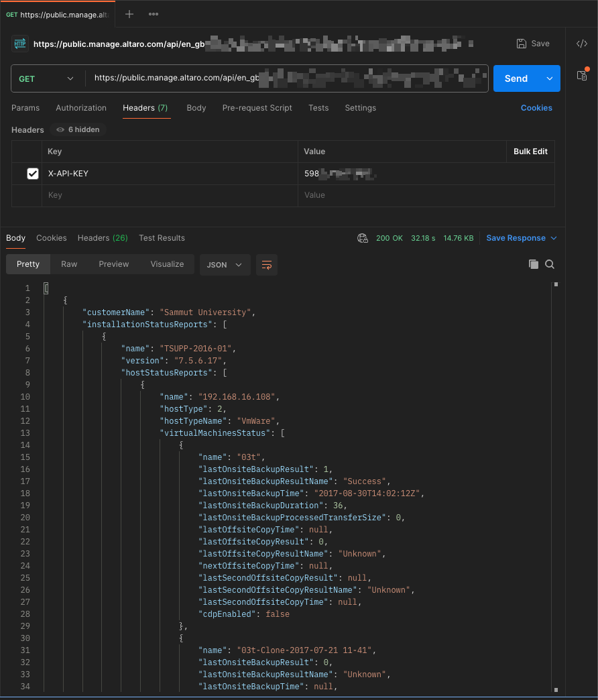The image size is (598, 700).
Task: Switch to the Params tab
Action: [x=25, y=108]
